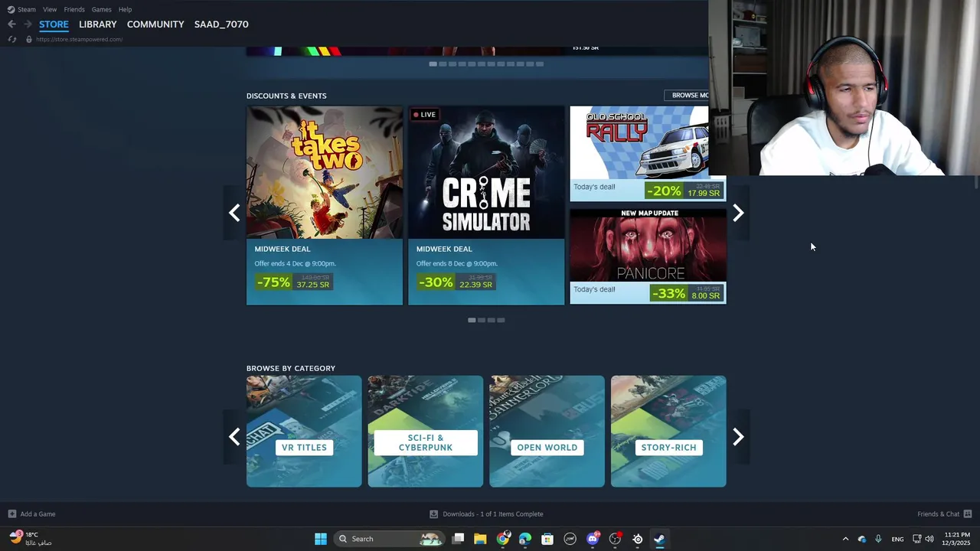Click the page vertical scrollbar
The height and width of the screenshot is (551, 980).
click(976, 181)
